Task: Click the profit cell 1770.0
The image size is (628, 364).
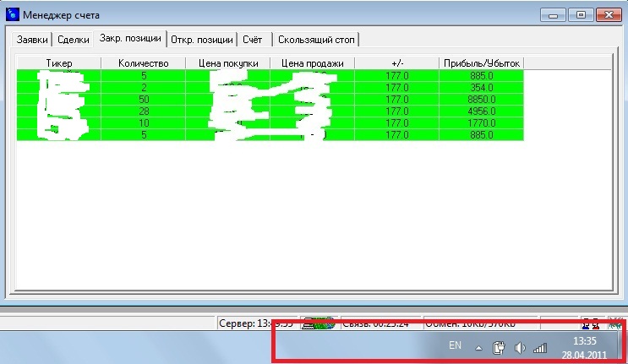Action: (x=482, y=122)
